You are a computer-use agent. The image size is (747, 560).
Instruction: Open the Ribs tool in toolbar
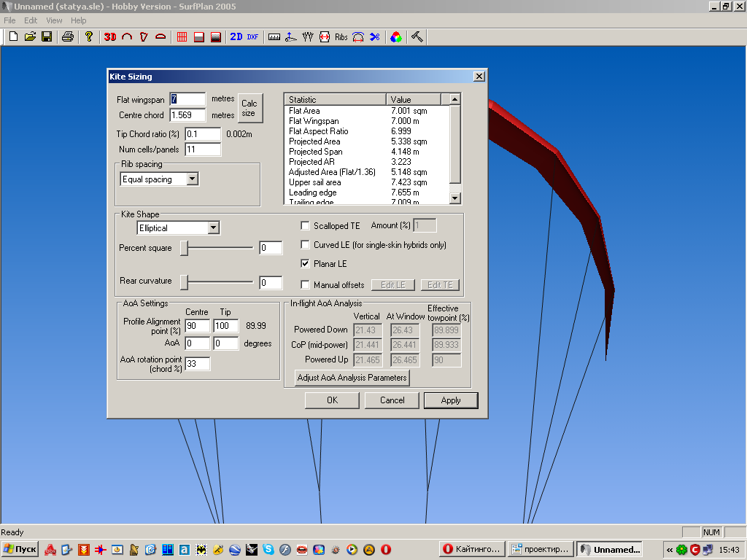[x=341, y=36]
